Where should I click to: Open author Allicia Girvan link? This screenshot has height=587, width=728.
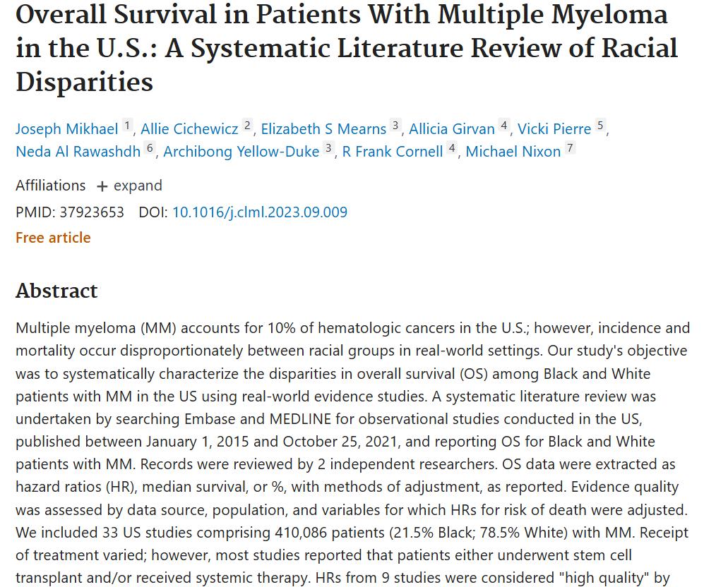452,128
